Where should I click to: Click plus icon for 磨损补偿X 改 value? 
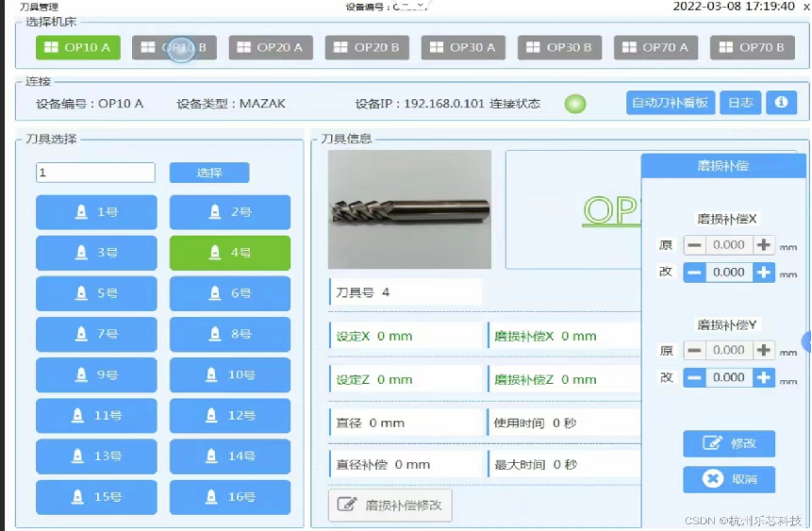click(764, 273)
